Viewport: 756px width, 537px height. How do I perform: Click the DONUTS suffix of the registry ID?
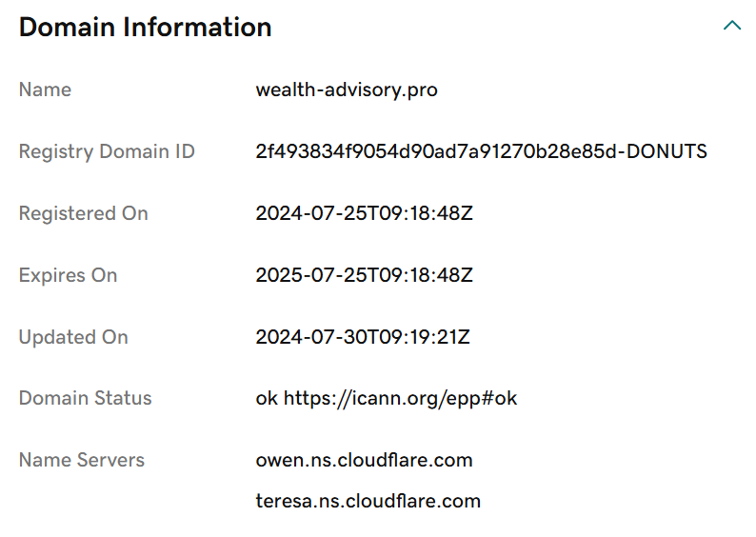(666, 151)
